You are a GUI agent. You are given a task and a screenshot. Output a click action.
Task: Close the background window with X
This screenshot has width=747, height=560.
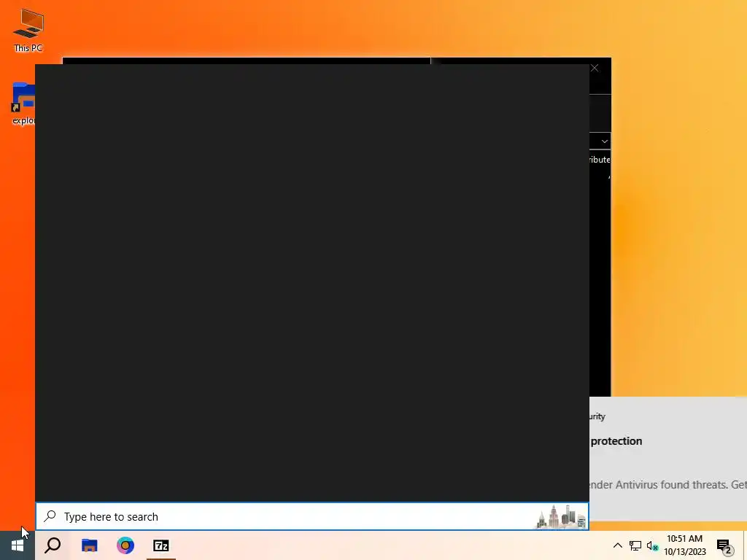pos(595,68)
